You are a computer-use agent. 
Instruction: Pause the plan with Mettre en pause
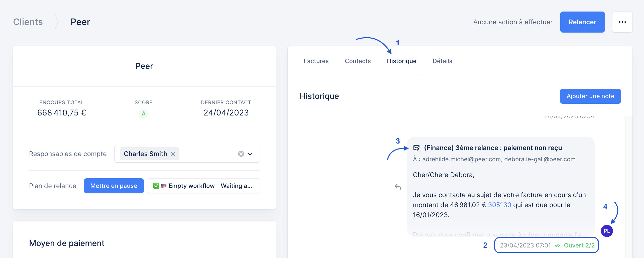click(114, 186)
